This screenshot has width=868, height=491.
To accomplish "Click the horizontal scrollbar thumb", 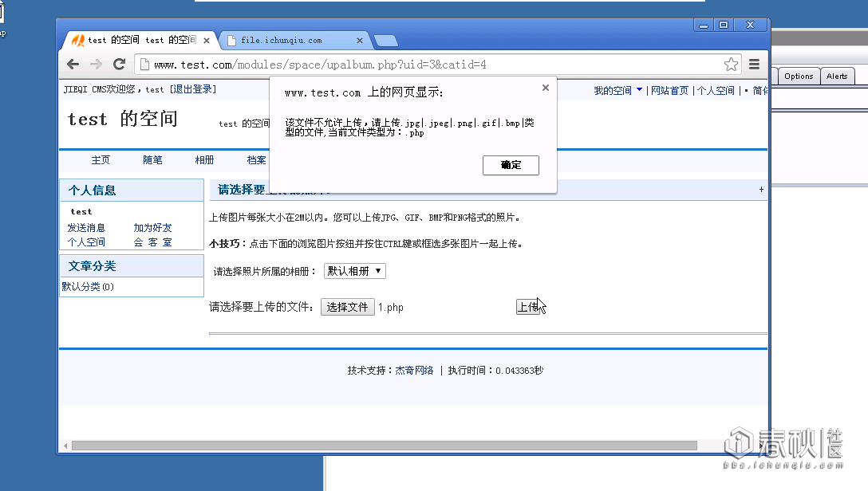I will [385, 446].
